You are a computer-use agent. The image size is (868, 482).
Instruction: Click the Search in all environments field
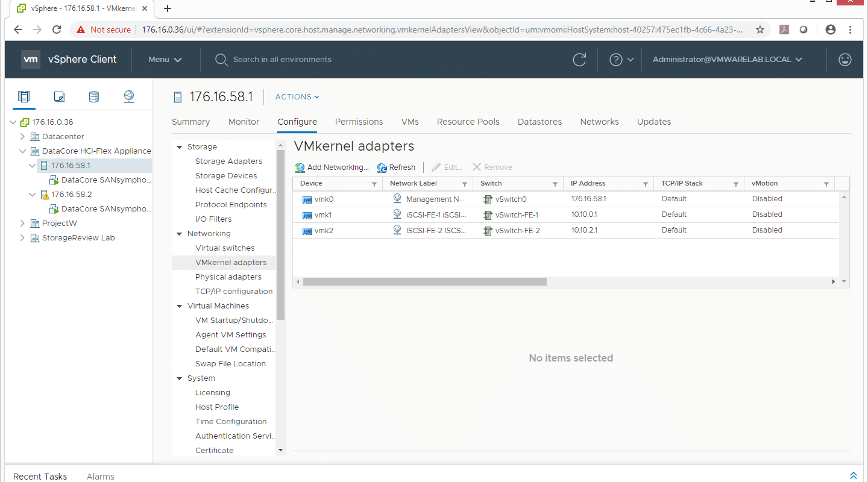point(282,60)
